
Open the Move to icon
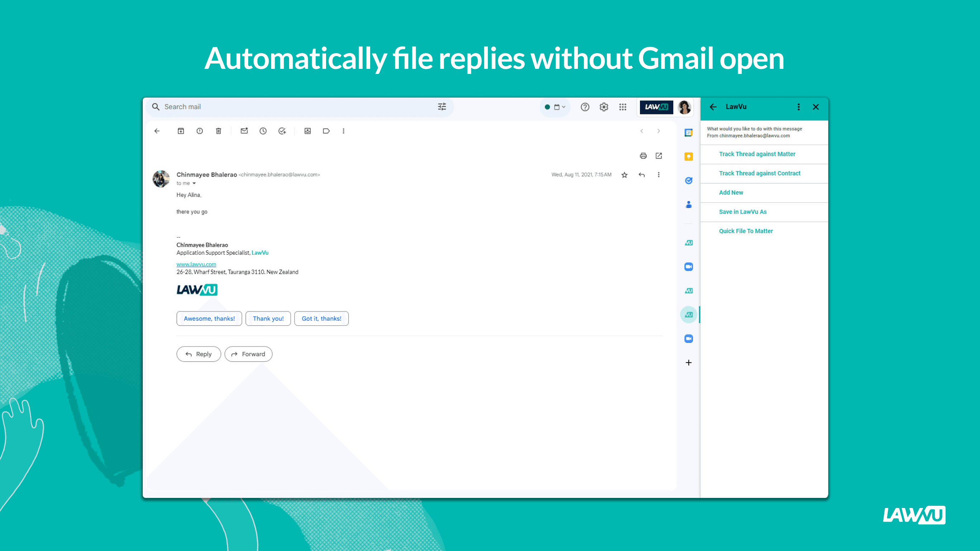click(307, 131)
